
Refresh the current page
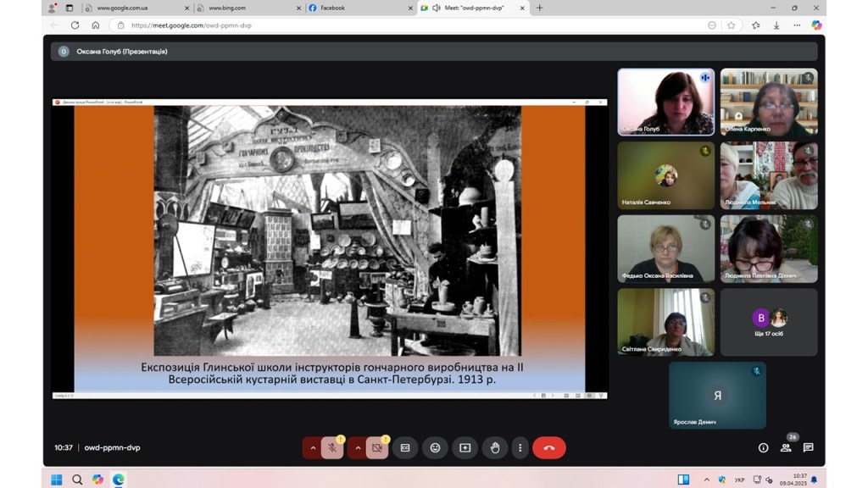tap(75, 25)
